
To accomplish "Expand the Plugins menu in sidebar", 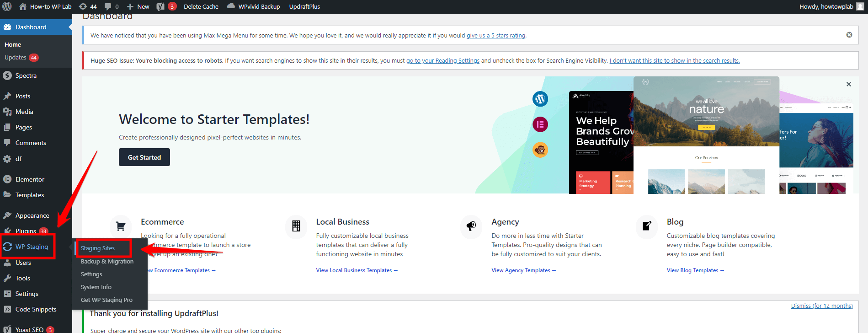I will [x=26, y=231].
